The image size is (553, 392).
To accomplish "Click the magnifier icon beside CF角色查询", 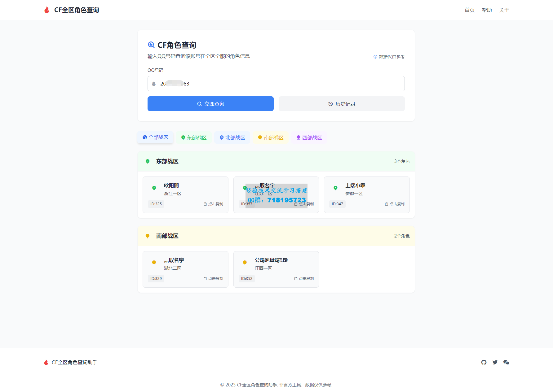I will tap(151, 45).
